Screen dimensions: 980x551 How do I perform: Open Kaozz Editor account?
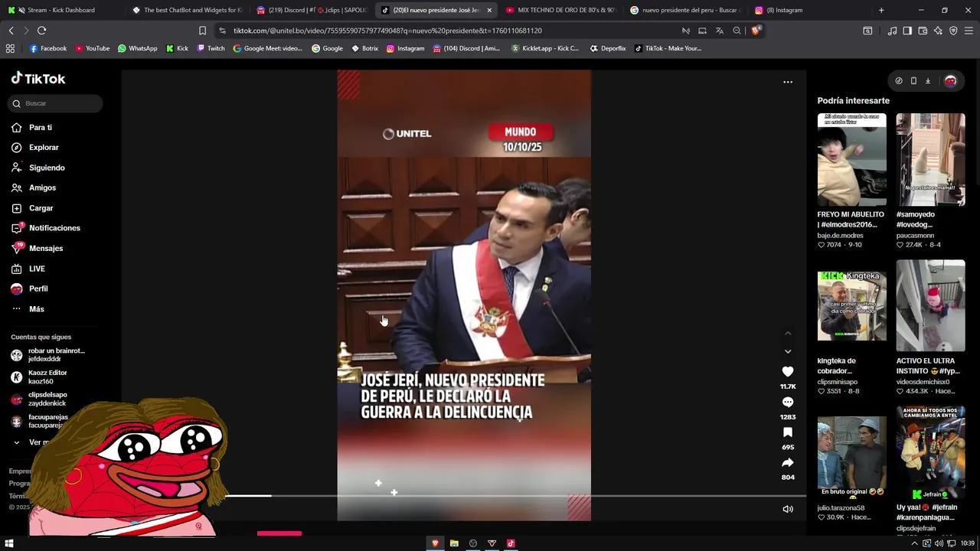tap(40, 377)
